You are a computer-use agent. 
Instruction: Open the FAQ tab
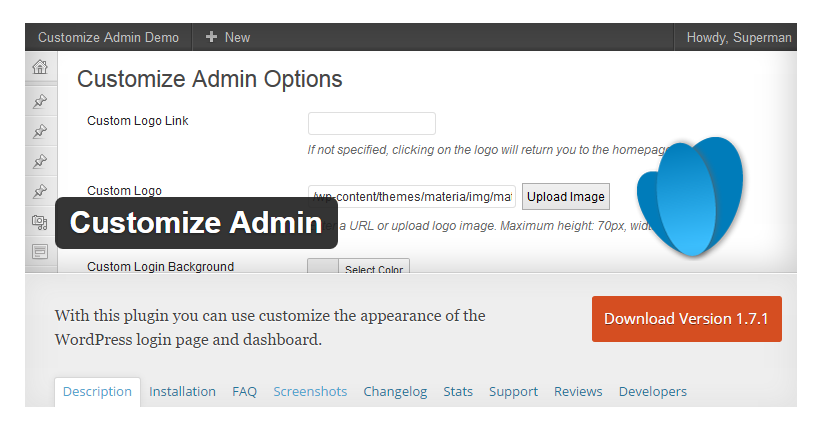(x=244, y=392)
